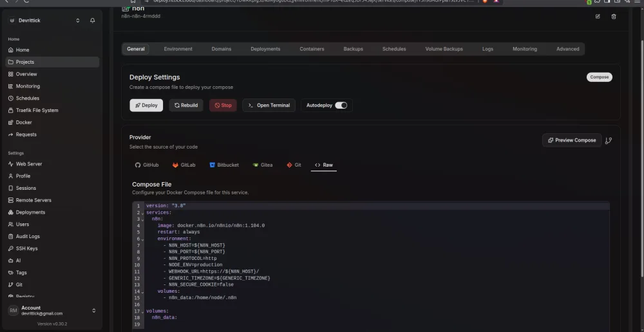Click the red Stop button
Screen dimensions: 644x332
[x=223, y=106]
